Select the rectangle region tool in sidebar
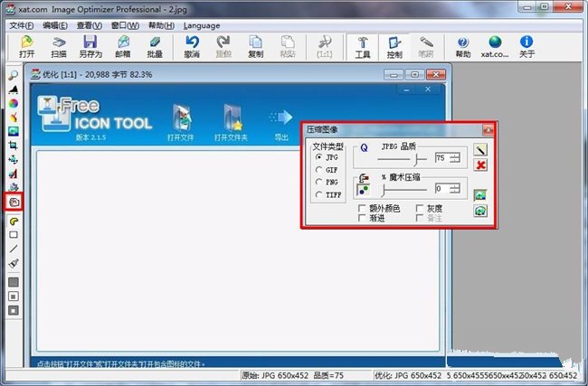The width and height of the screenshot is (588, 386). [14, 235]
